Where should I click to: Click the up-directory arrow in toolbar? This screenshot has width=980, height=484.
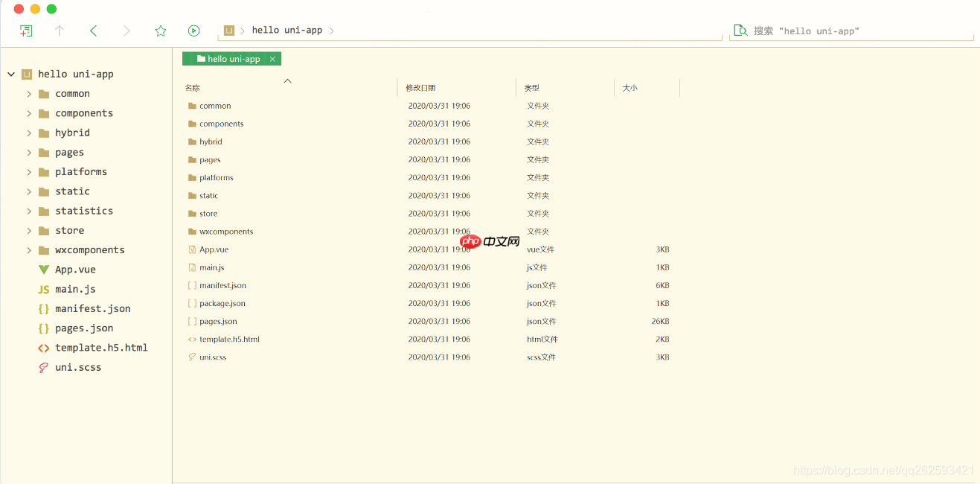click(x=60, y=31)
